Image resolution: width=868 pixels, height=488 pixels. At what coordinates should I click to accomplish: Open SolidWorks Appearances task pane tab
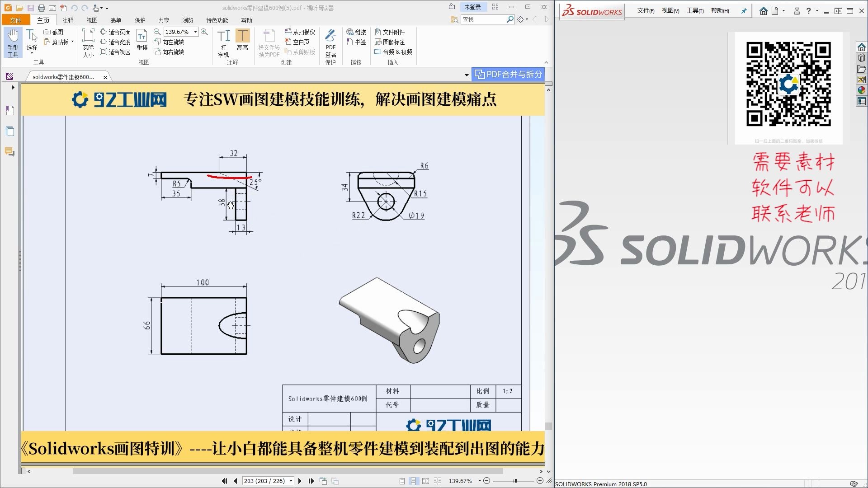(861, 90)
